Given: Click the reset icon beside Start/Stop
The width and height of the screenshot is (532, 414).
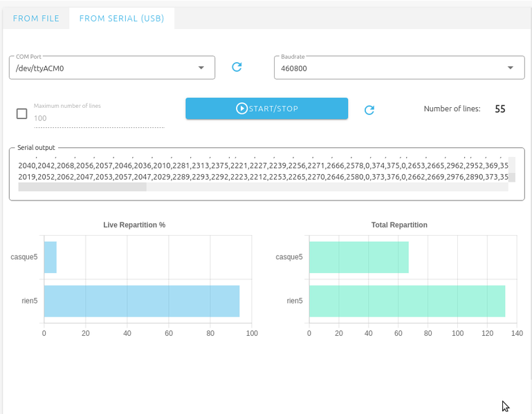Looking at the screenshot, I should (x=369, y=109).
